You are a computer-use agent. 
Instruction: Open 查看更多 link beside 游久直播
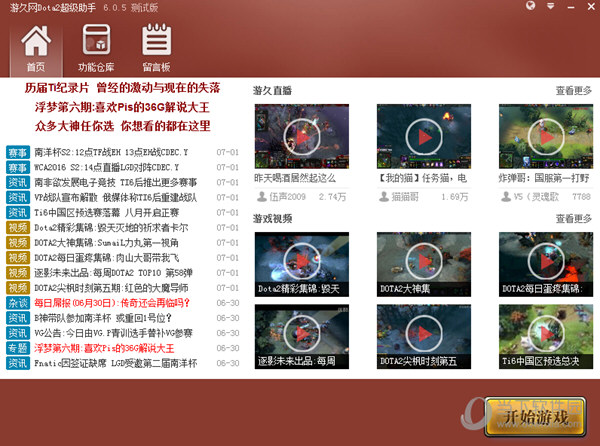574,91
